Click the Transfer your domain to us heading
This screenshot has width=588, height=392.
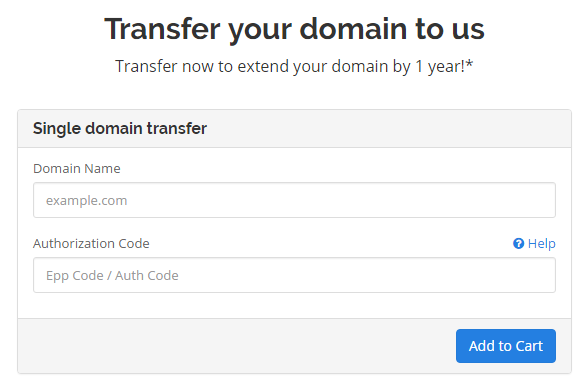point(294,29)
